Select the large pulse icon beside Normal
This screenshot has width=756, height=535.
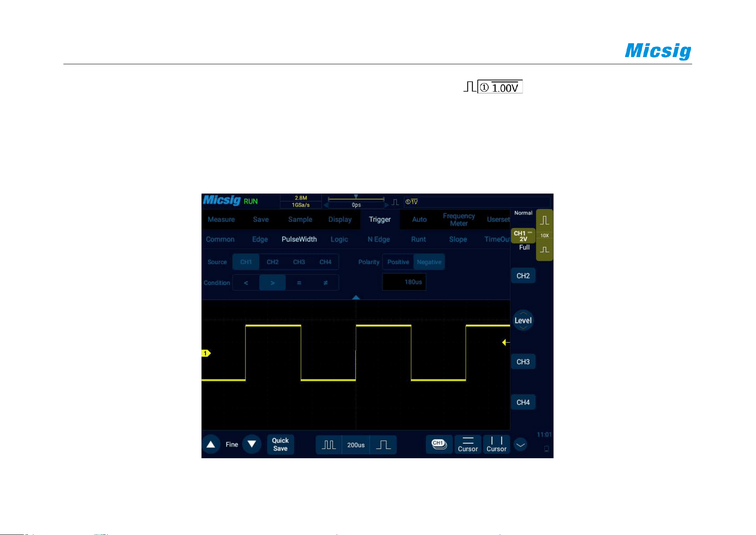click(x=544, y=220)
